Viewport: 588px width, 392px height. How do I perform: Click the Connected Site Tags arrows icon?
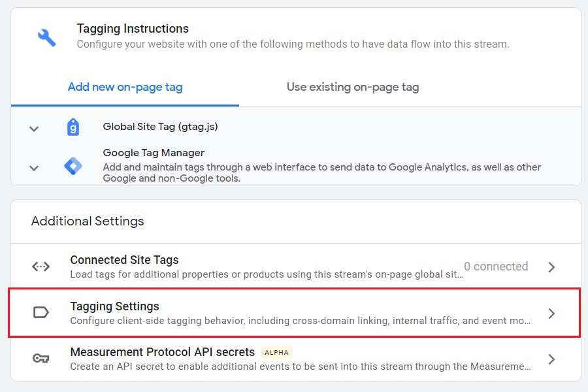41,267
